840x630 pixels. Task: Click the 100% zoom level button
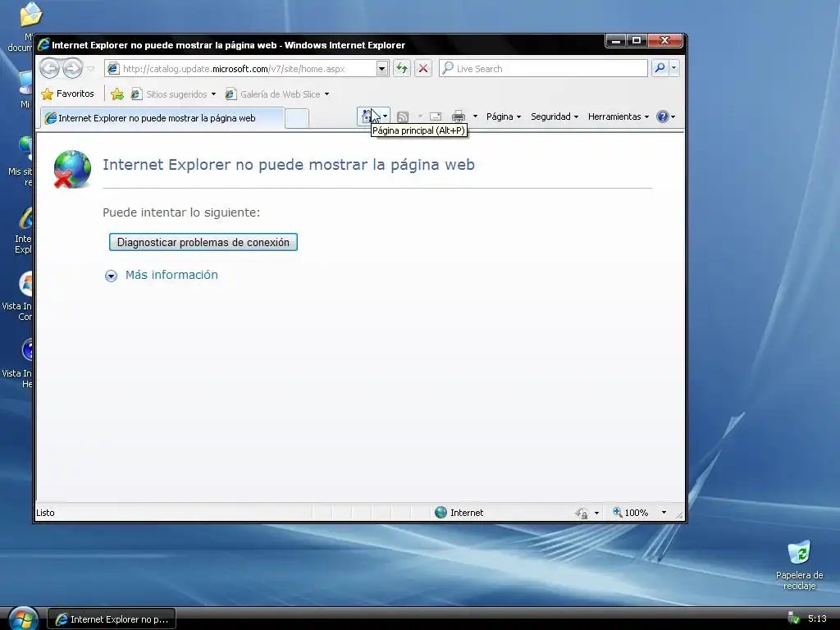(631, 513)
